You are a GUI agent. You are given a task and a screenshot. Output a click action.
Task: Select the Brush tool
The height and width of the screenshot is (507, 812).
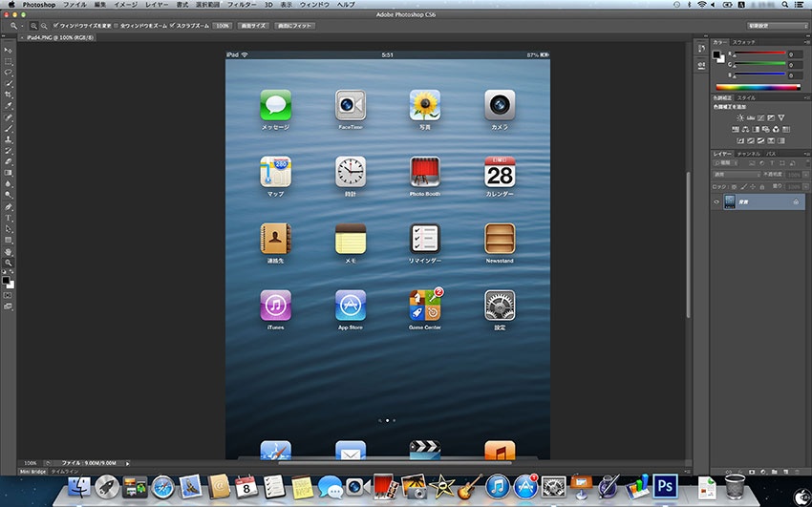tap(9, 128)
